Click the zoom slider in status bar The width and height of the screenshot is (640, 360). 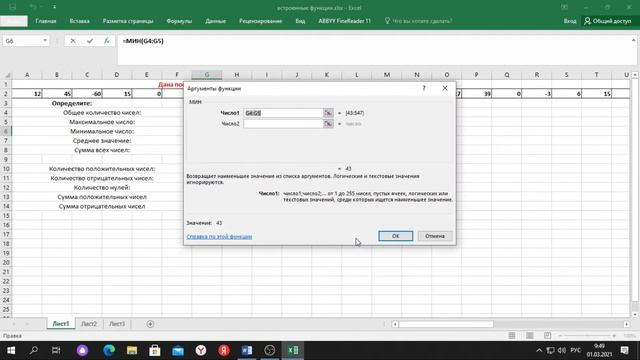[588, 336]
